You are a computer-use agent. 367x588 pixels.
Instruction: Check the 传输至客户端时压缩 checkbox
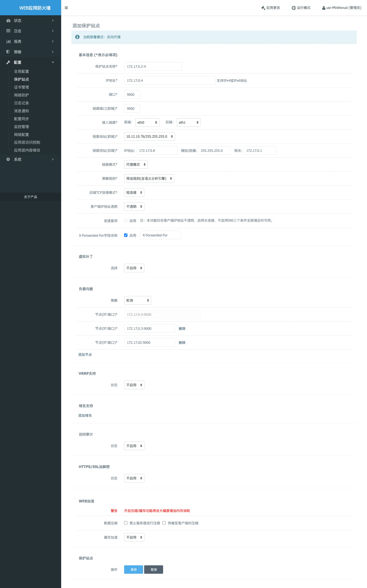164,523
